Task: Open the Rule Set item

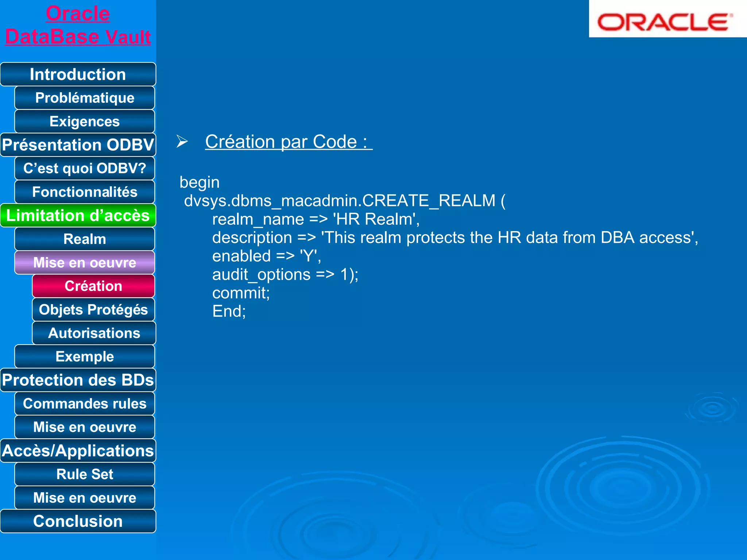Action: [85, 474]
